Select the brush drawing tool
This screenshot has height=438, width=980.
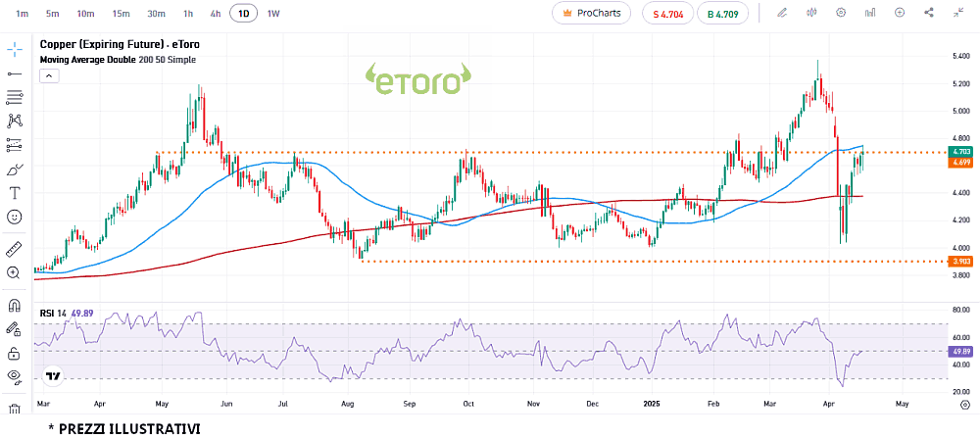point(15,169)
